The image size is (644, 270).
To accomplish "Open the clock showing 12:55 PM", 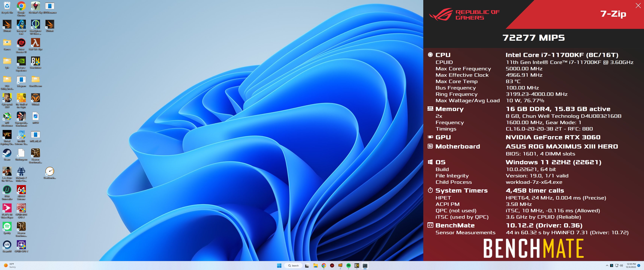I will point(631,265).
